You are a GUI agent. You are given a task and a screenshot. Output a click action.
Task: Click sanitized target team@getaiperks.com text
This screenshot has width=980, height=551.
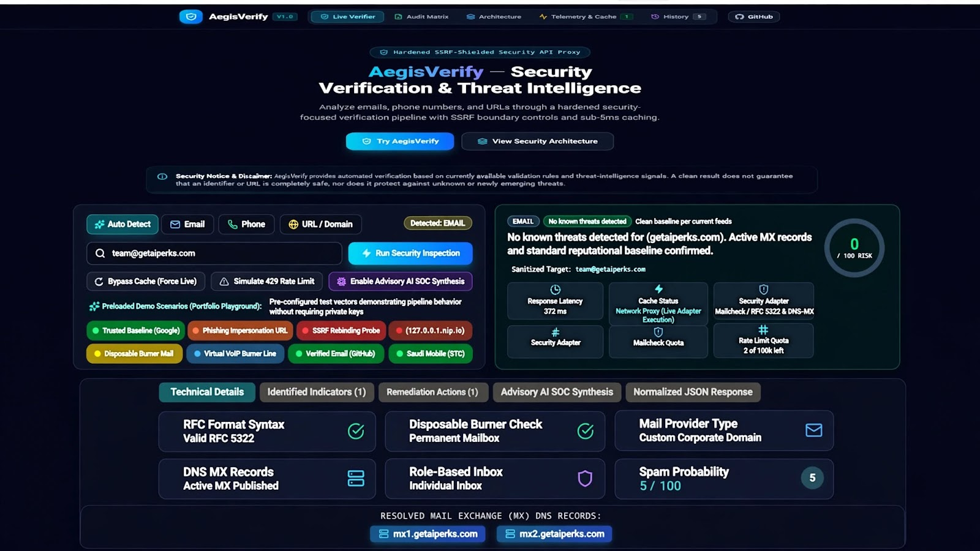[610, 269]
